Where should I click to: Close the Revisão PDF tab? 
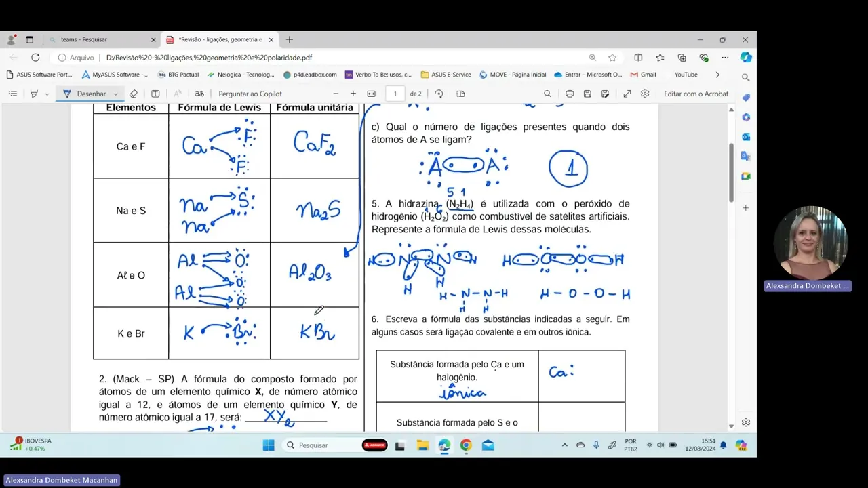(x=271, y=39)
